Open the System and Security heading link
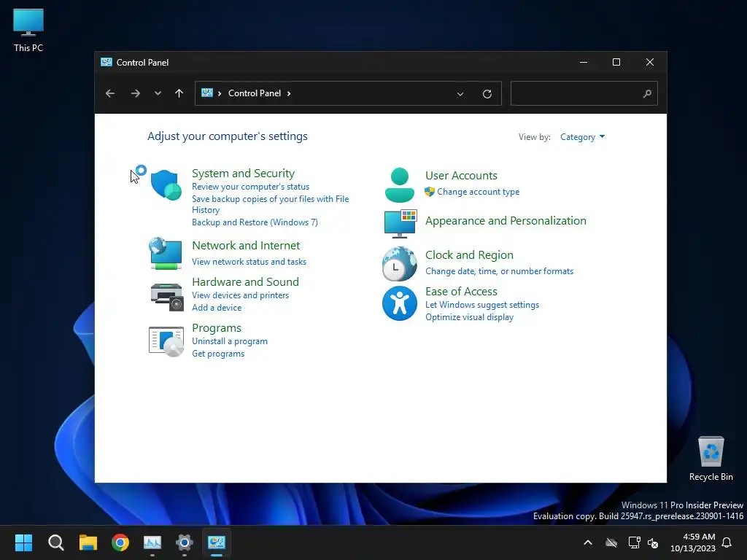 pyautogui.click(x=244, y=174)
